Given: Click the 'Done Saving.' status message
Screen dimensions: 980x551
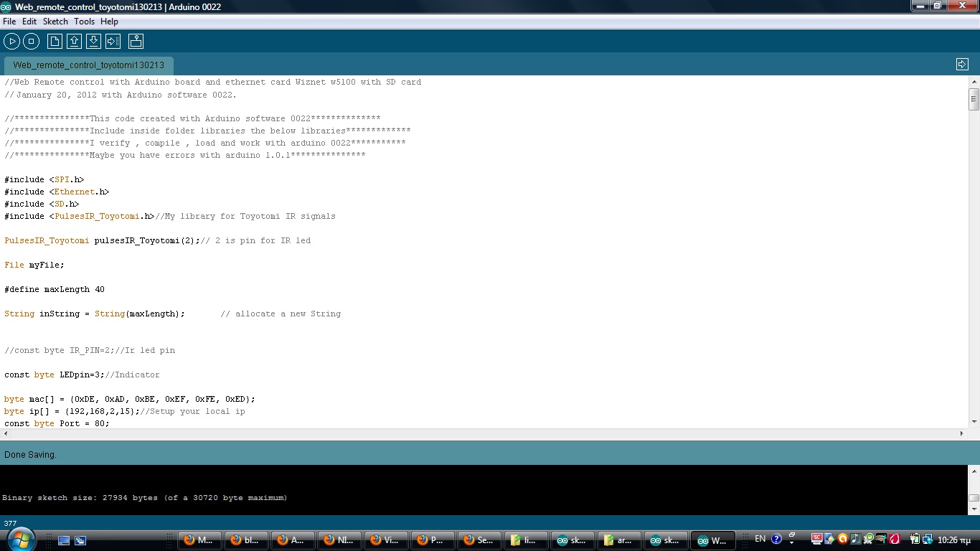Looking at the screenshot, I should point(30,455).
